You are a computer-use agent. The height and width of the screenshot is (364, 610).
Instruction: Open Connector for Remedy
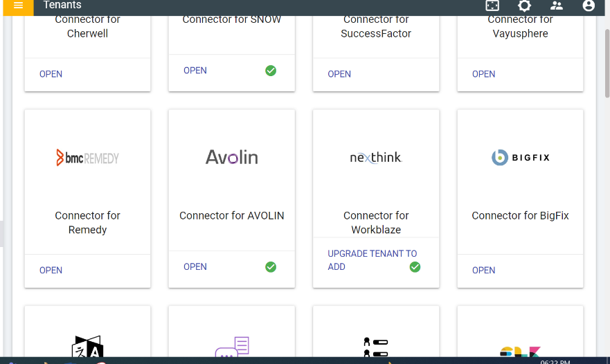click(x=51, y=271)
